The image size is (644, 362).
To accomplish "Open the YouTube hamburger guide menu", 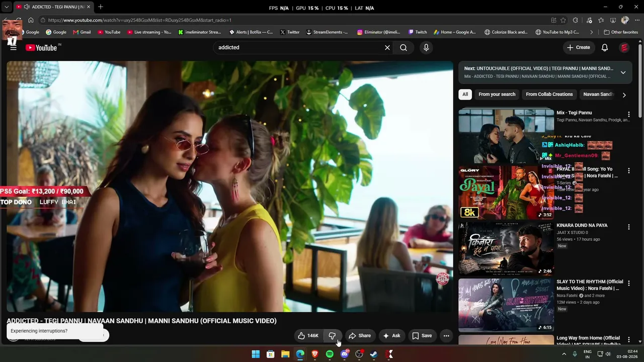I will (14, 48).
